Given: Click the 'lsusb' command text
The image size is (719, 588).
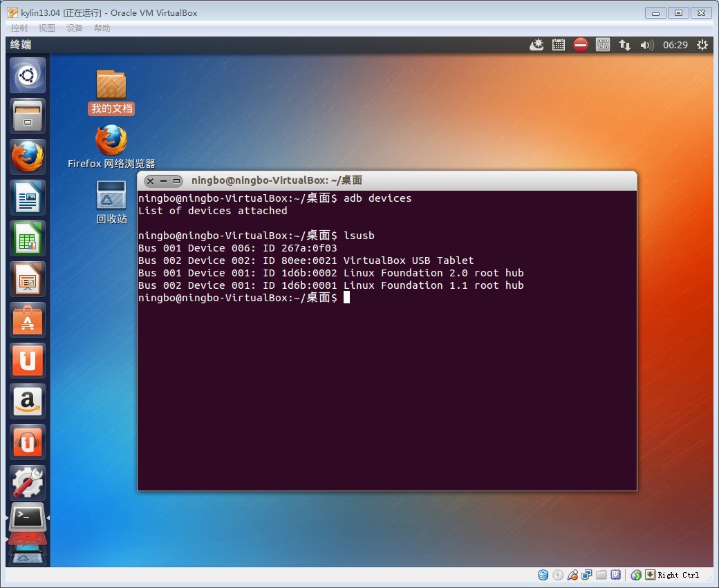Looking at the screenshot, I should pos(359,236).
